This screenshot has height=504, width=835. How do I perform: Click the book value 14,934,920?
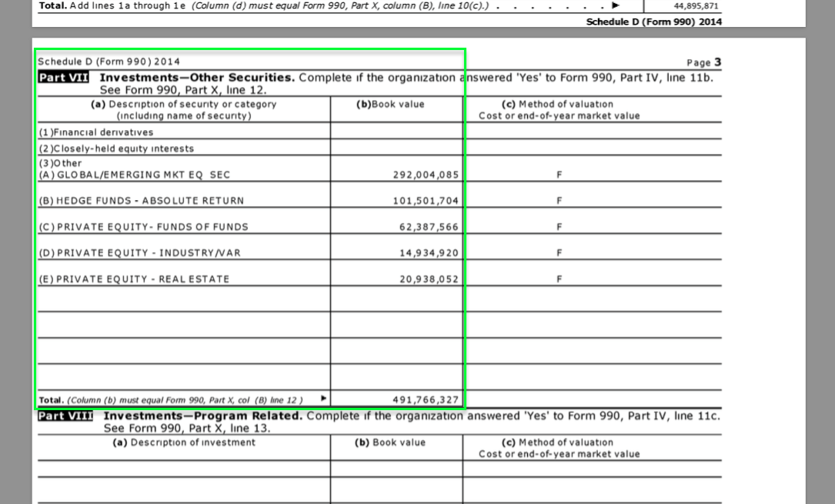point(429,253)
